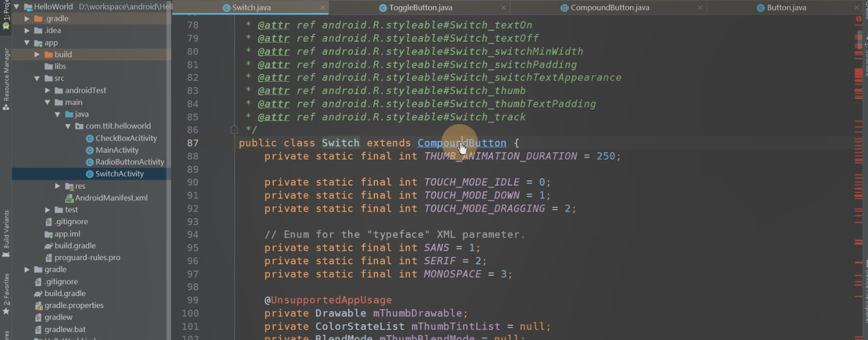This screenshot has width=868, height=340.
Task: Collapse the java folder arrow
Action: (58, 114)
